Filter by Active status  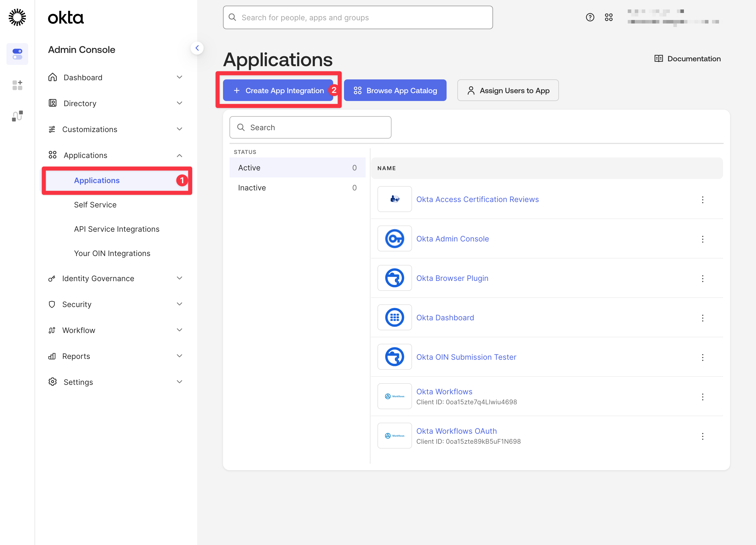click(297, 168)
